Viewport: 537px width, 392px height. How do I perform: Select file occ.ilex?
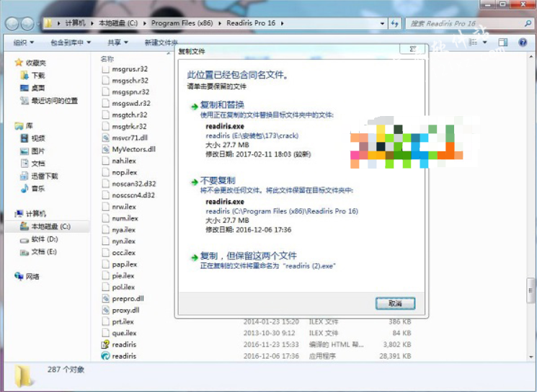(124, 253)
